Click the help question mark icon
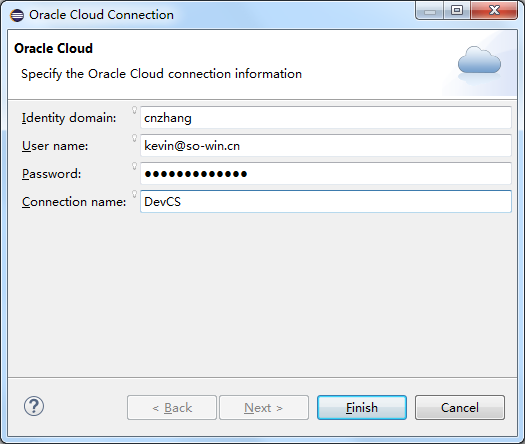Image resolution: width=525 pixels, height=444 pixels. click(34, 406)
